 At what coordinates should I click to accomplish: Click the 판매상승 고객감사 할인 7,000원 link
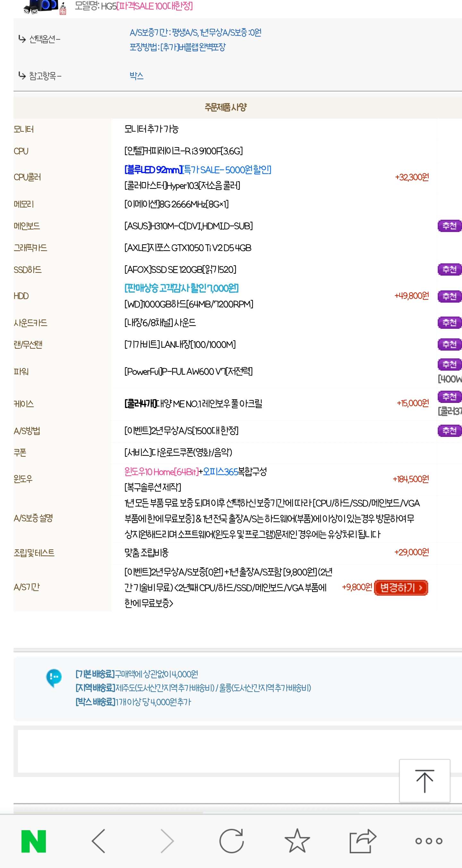pyautogui.click(x=181, y=288)
